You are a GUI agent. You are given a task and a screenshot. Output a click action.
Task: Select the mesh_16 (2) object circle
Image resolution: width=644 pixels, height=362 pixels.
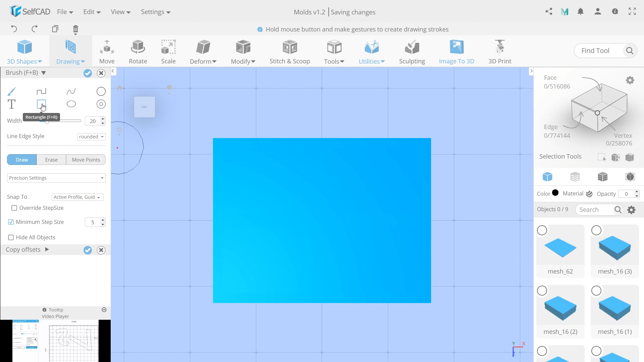(x=542, y=291)
